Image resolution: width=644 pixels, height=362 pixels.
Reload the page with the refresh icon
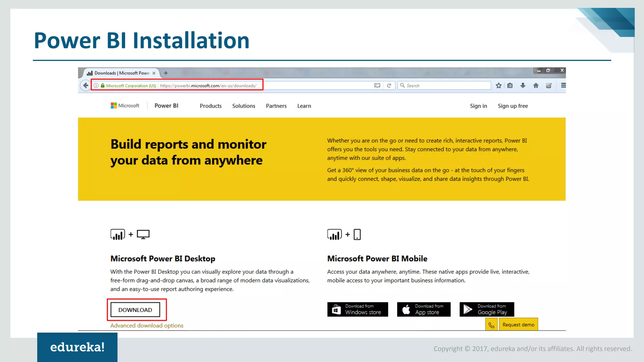[389, 85]
